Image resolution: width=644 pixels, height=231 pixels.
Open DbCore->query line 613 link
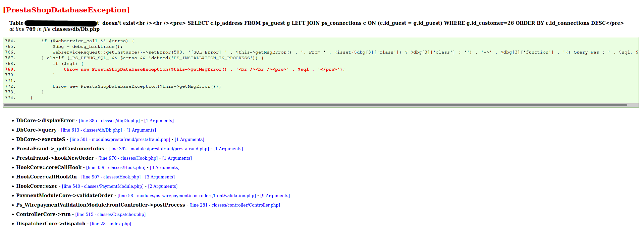[92, 130]
